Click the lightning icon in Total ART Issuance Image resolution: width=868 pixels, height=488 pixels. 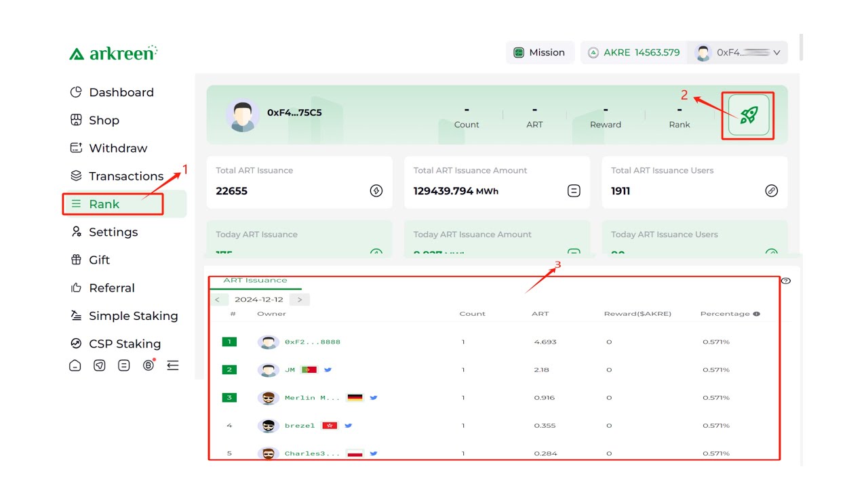(x=376, y=191)
